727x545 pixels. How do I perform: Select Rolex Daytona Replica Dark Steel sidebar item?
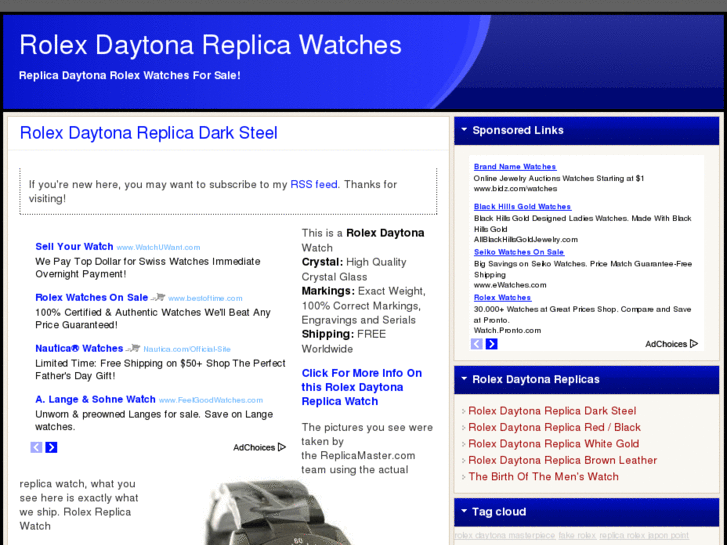552,411
